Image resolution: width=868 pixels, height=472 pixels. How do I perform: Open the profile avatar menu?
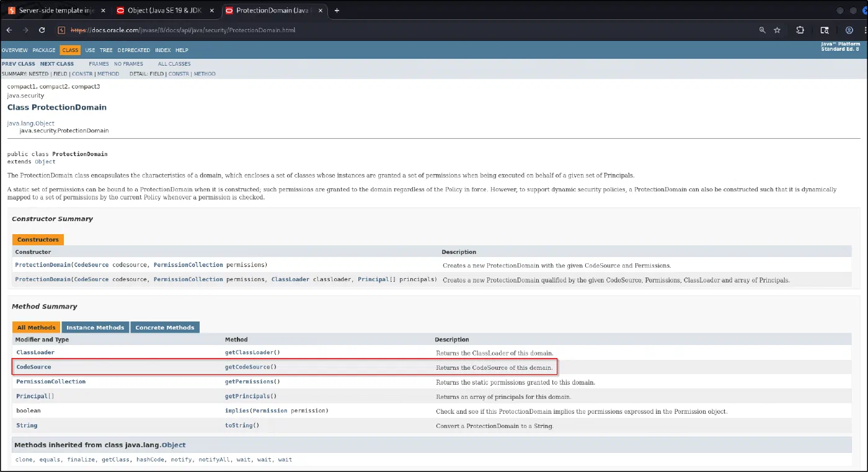[849, 30]
